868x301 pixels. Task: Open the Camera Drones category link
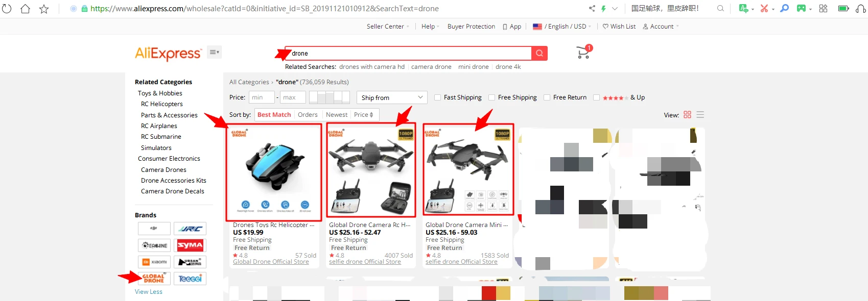point(163,170)
